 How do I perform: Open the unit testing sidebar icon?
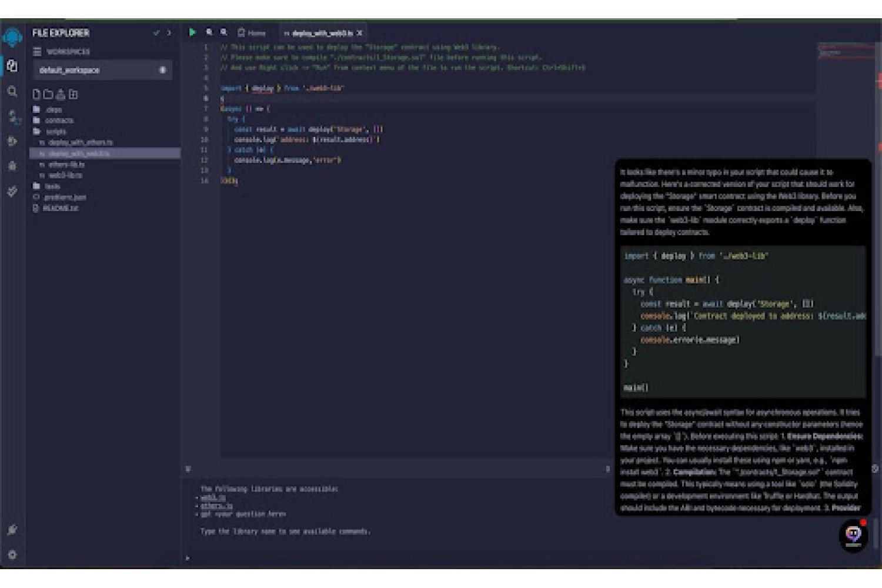(12, 191)
